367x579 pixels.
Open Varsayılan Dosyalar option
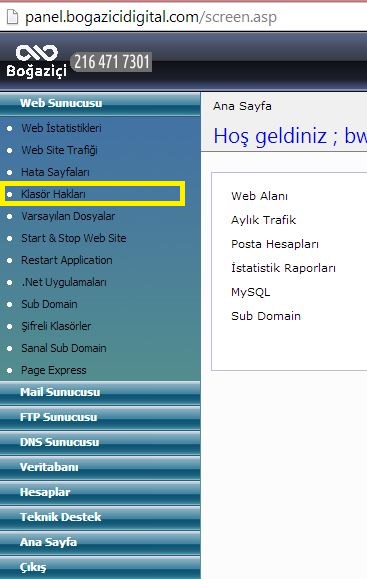pyautogui.click(x=68, y=216)
